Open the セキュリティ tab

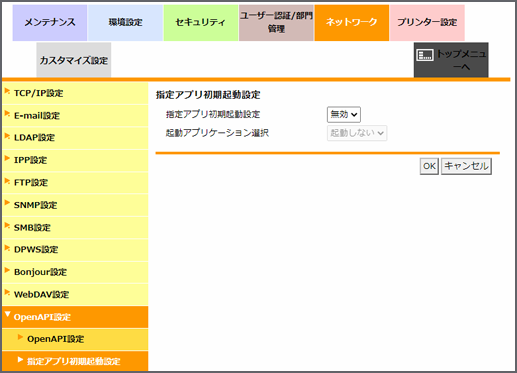201,23
